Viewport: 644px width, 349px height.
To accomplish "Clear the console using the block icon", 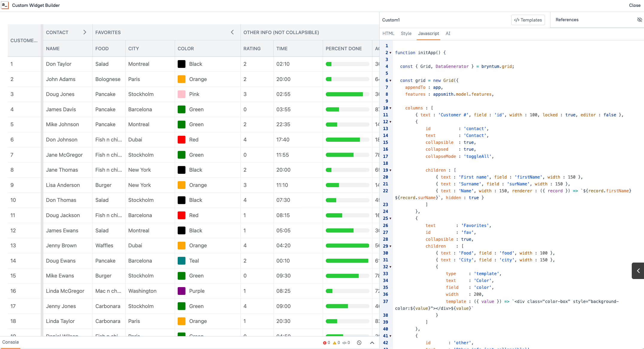I will [359, 343].
